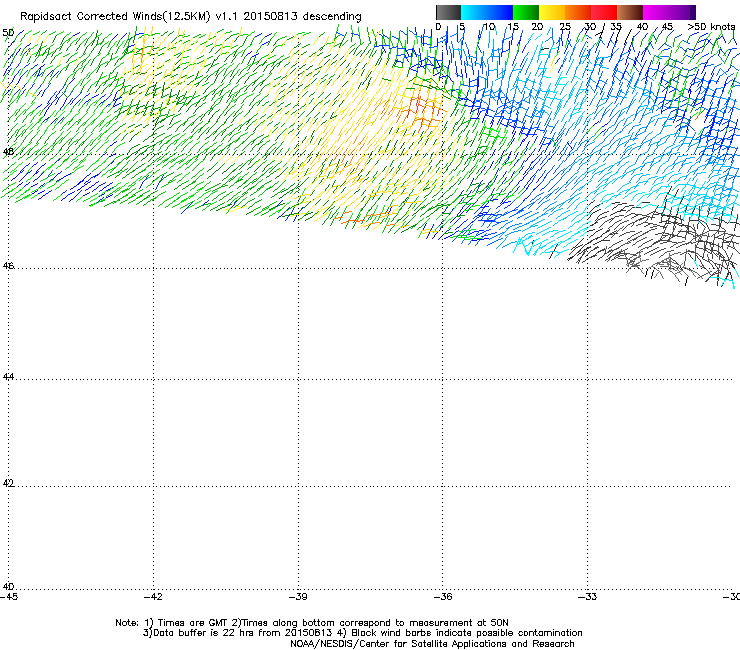Click the magenta-purple 40-50 knots legend segment
Viewport: 740px width, 650px height.
[669, 12]
